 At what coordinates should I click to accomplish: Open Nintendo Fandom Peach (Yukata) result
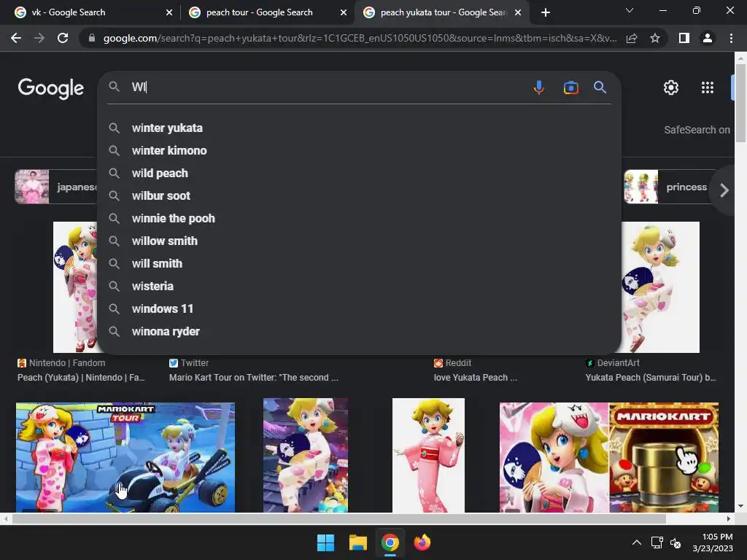(81, 377)
